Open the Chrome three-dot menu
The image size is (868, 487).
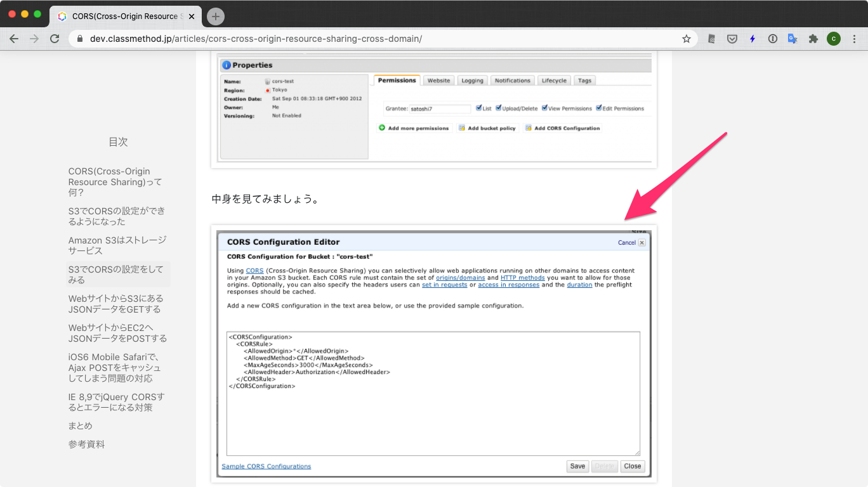(x=855, y=39)
